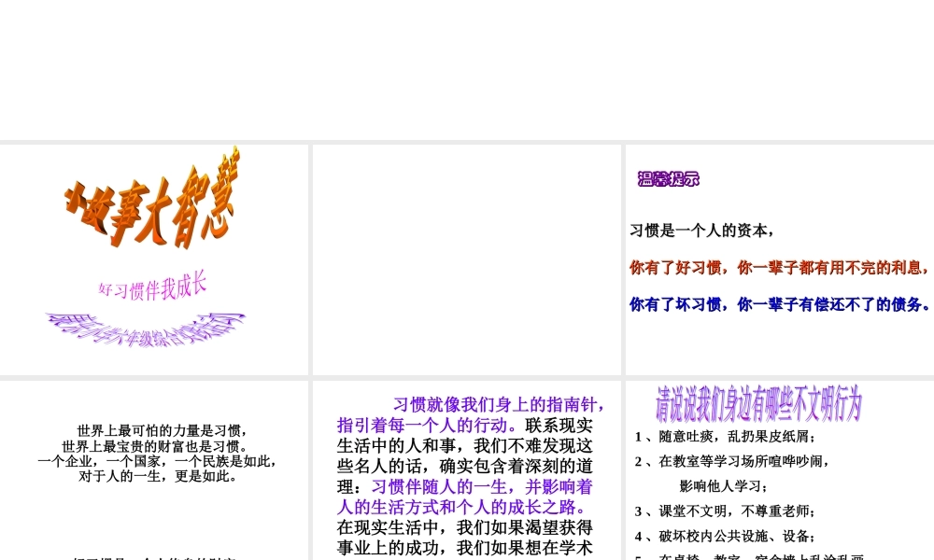Click the orange 3D title 小故事大智慧
The height and width of the screenshot is (560, 934).
click(x=154, y=200)
